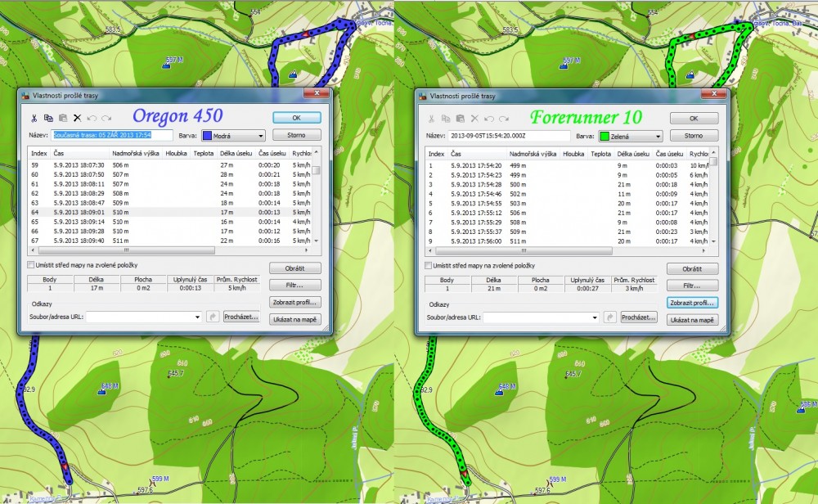The height and width of the screenshot is (504, 818).
Task: Click the Redo arrow in Forerunner 10 dialog
Action: 504,119
